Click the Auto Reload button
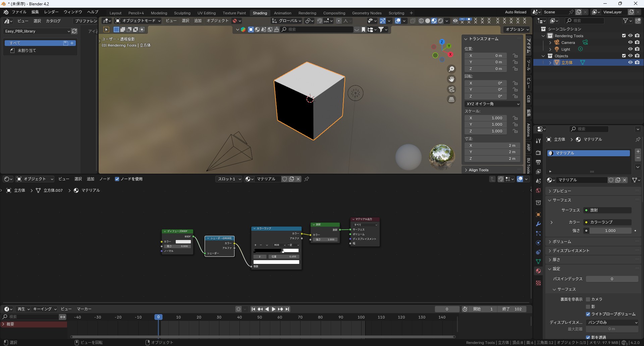644x346 pixels. tap(516, 12)
